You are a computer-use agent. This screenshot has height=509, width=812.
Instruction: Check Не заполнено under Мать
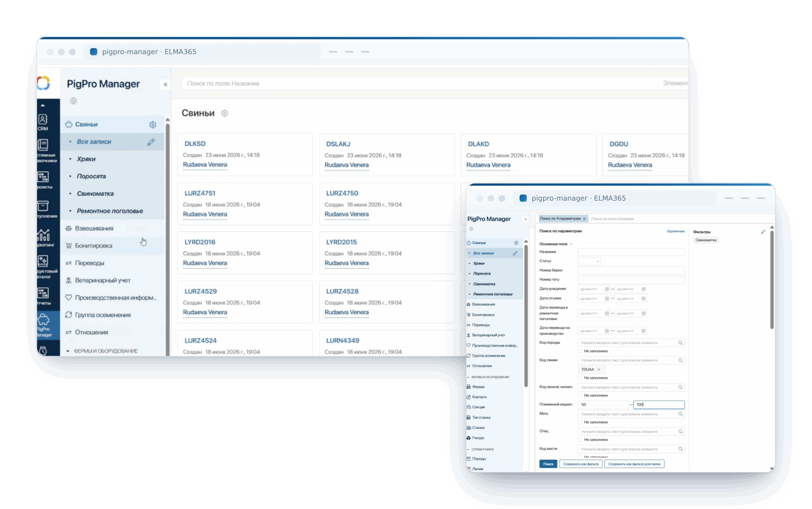coord(580,422)
